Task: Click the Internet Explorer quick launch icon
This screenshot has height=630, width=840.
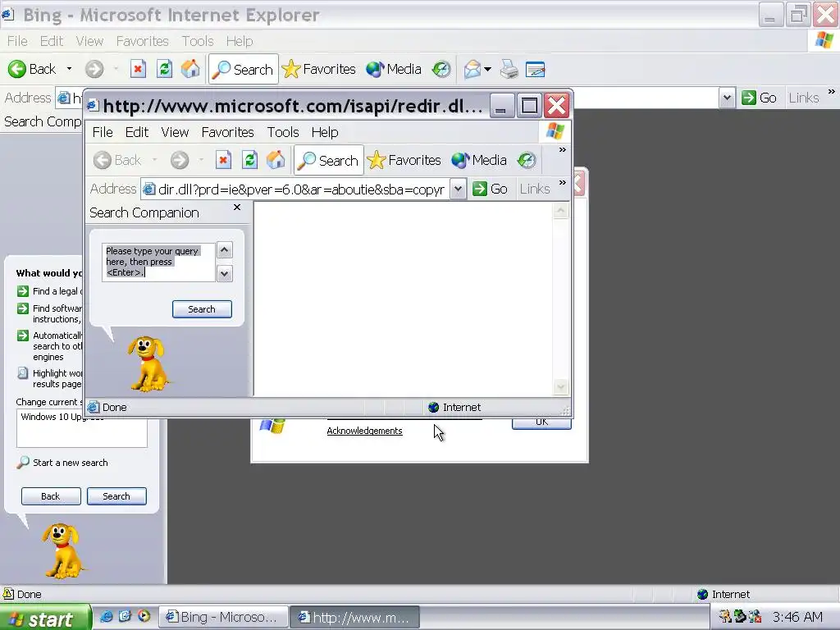Action: click(x=106, y=617)
